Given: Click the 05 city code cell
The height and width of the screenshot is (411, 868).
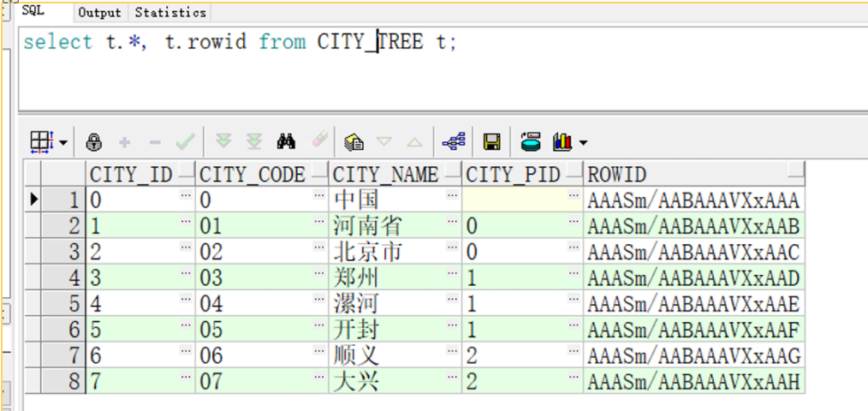Looking at the screenshot, I should click(x=262, y=330).
